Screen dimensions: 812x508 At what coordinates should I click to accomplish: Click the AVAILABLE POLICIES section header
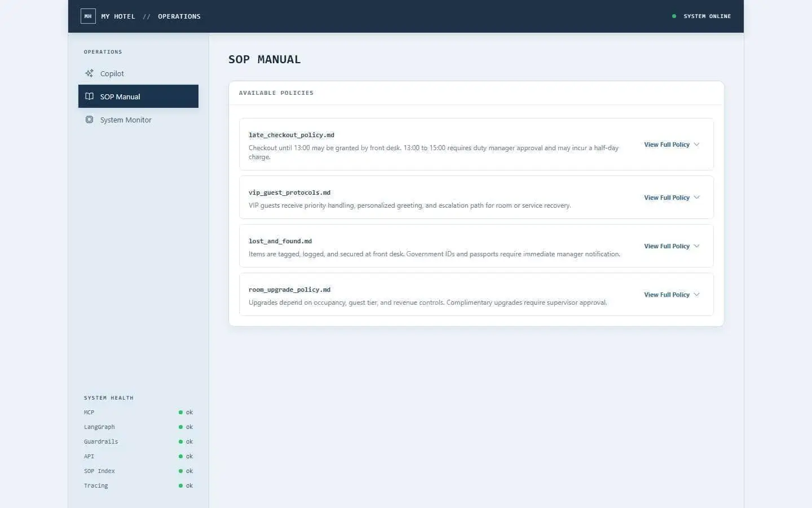tap(276, 93)
